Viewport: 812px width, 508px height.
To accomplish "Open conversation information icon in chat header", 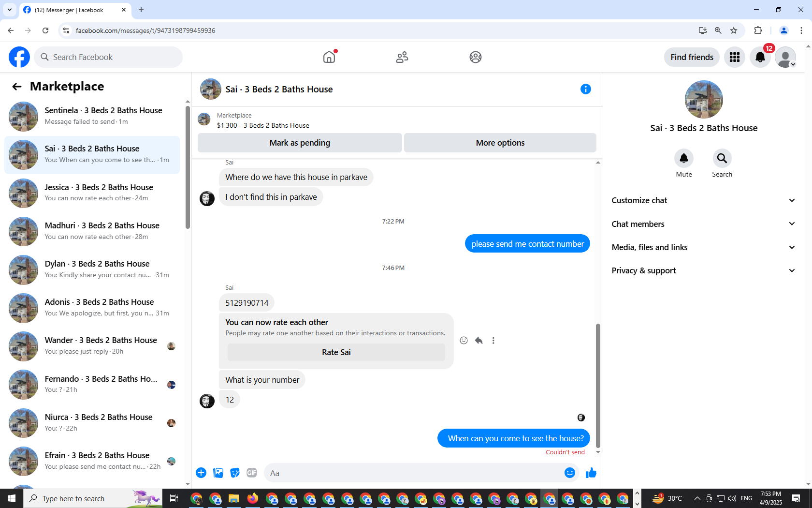I will [x=586, y=89].
